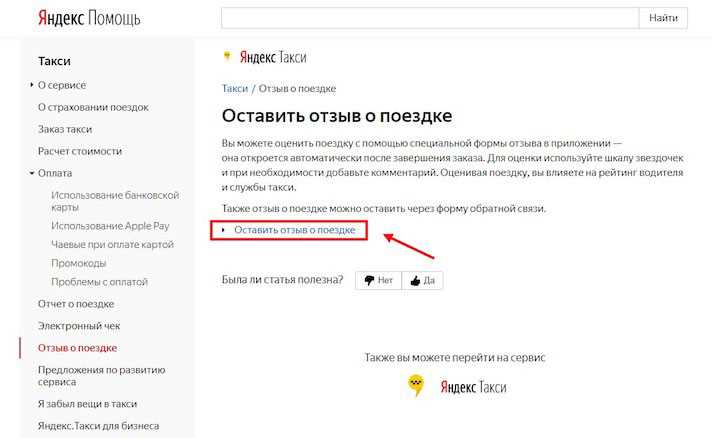Open Проблемы с оплатой subsection
The image size is (712, 438).
[x=99, y=282]
